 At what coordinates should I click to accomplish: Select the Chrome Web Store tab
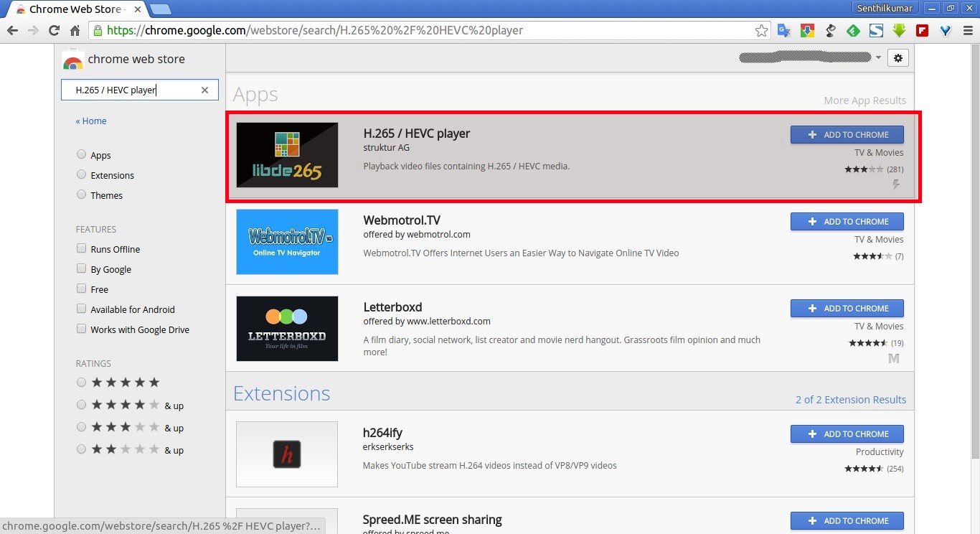point(72,9)
